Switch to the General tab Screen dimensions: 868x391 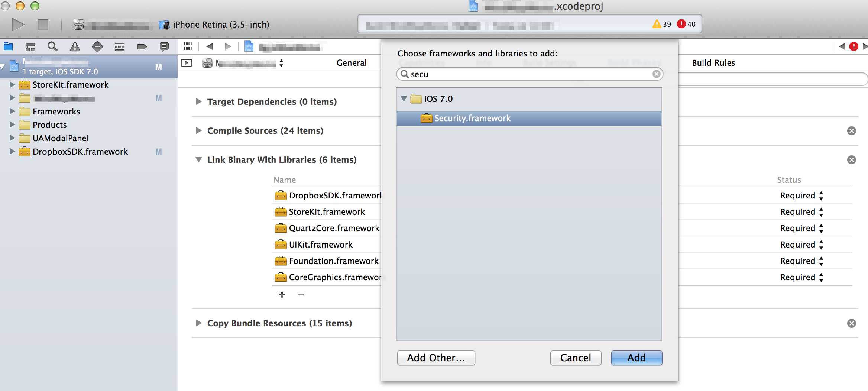point(352,63)
